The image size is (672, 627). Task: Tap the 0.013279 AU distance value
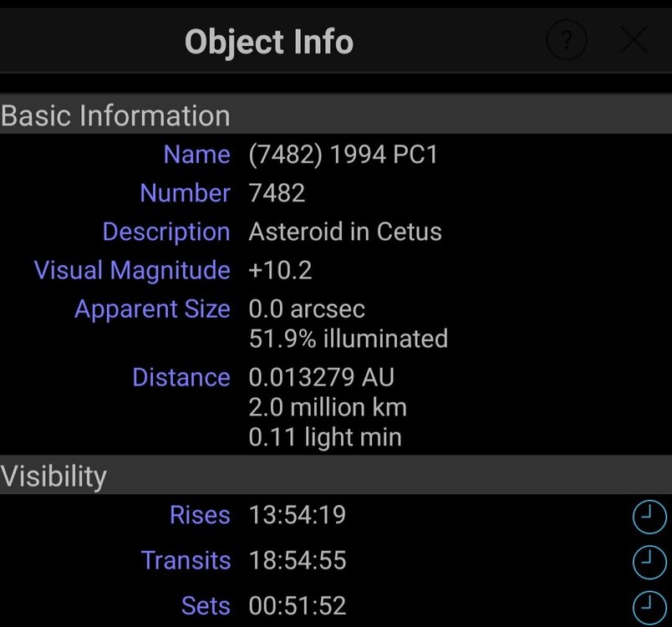[x=321, y=377]
